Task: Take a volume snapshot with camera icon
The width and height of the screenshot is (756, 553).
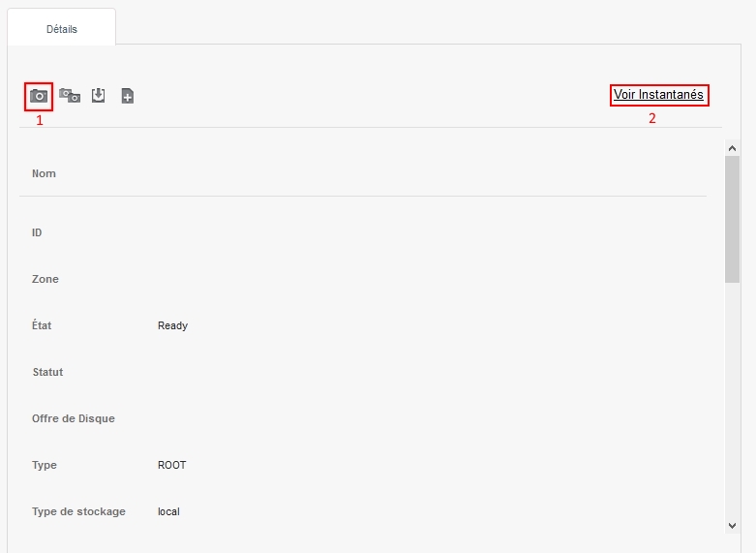Action: [39, 96]
